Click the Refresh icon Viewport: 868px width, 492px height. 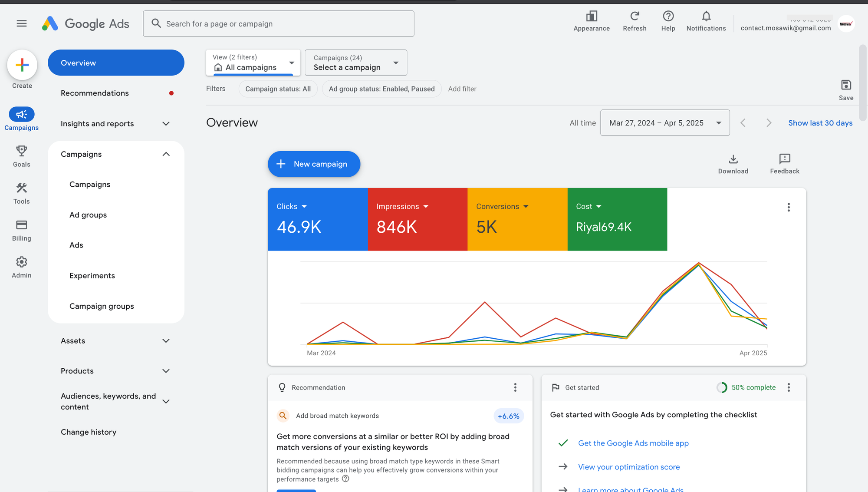coord(635,17)
